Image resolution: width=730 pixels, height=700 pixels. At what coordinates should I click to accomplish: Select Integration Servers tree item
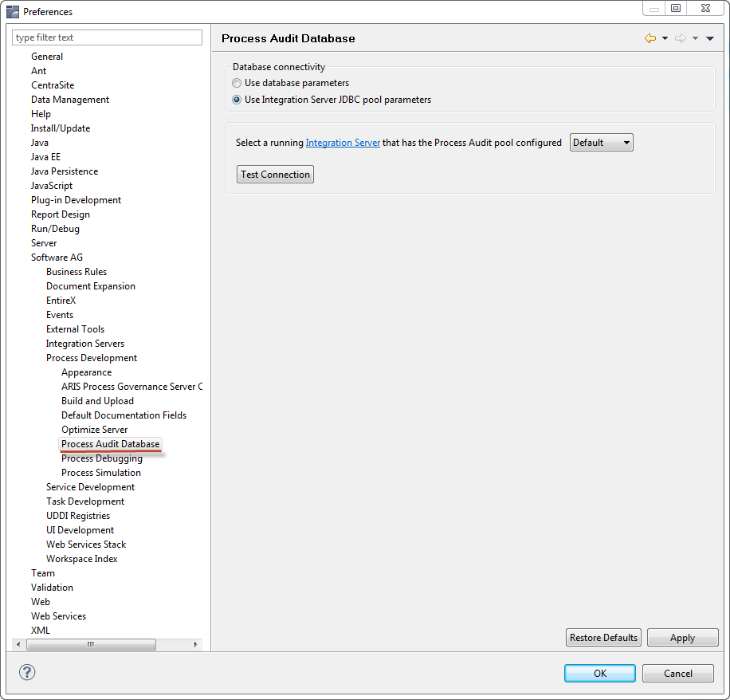point(85,344)
